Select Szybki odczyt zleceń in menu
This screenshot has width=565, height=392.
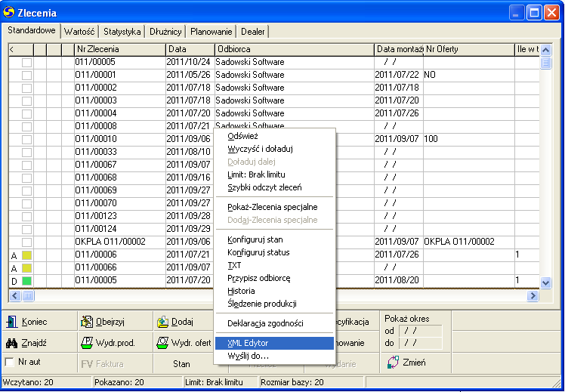pyautogui.click(x=274, y=187)
